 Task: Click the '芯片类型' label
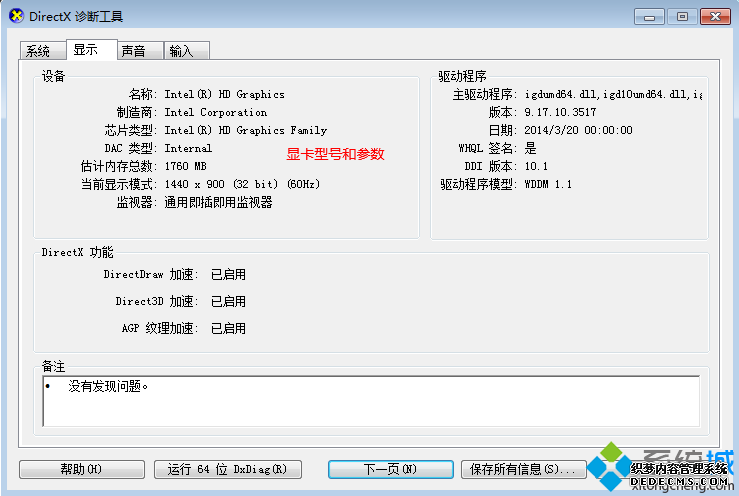(131, 130)
